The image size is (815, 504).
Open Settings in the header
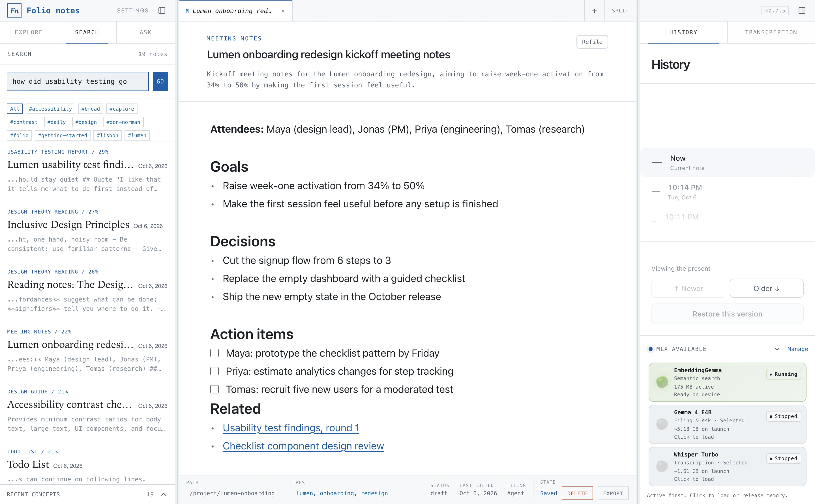133,11
